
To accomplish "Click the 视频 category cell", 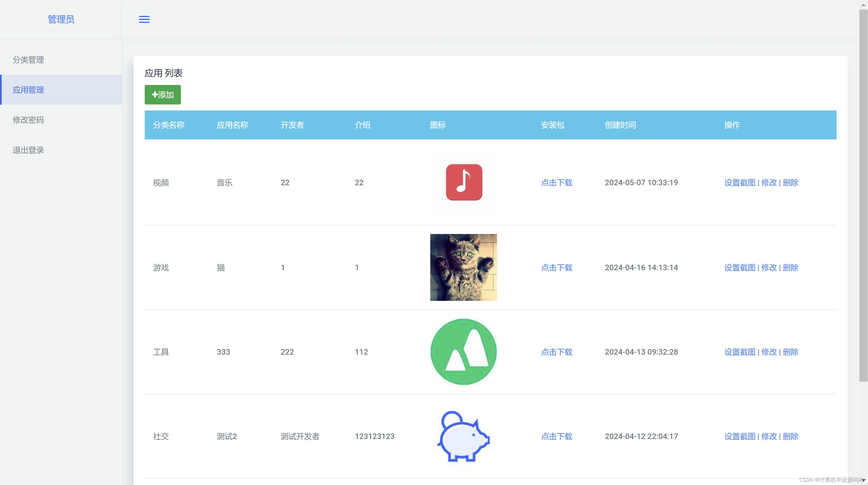I will 161,182.
